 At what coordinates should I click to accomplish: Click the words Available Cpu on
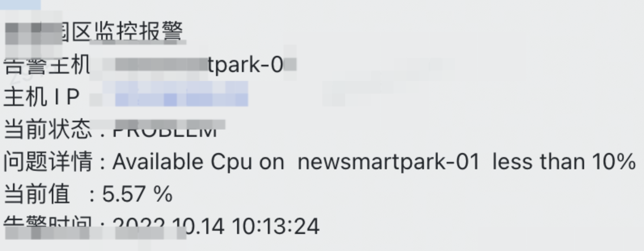coord(199,162)
